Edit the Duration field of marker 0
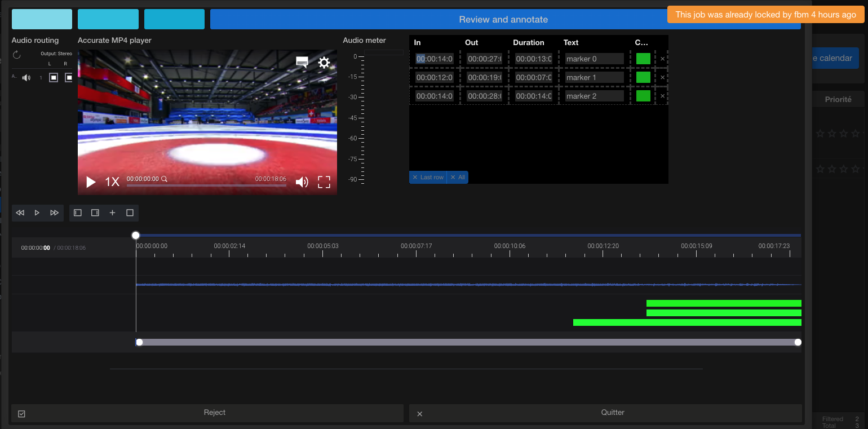The height and width of the screenshot is (429, 868). (x=533, y=59)
